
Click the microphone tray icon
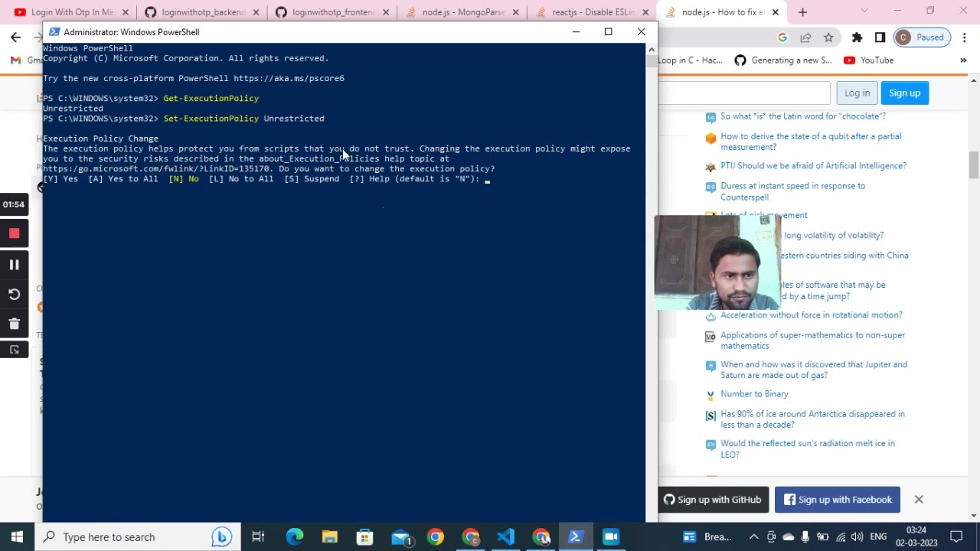click(x=805, y=536)
